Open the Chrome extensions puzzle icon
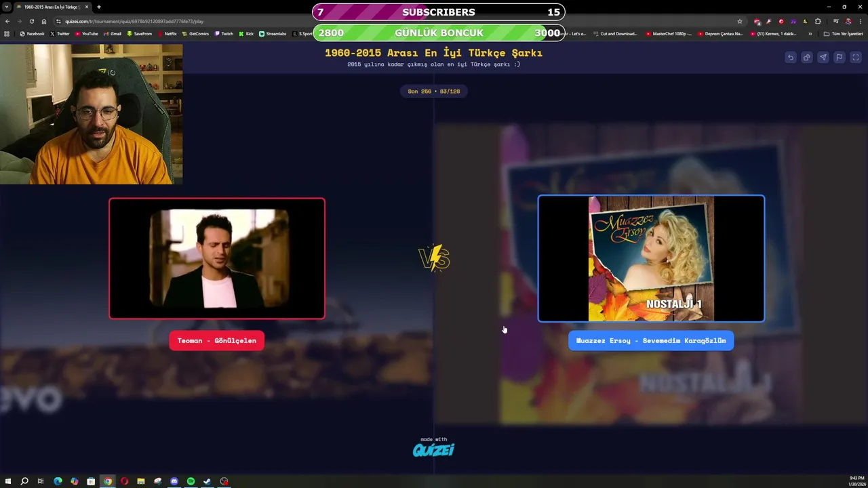 click(818, 21)
